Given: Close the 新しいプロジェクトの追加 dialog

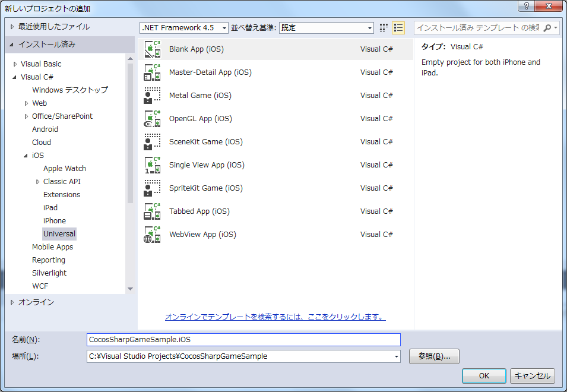Looking at the screenshot, I should [x=549, y=6].
